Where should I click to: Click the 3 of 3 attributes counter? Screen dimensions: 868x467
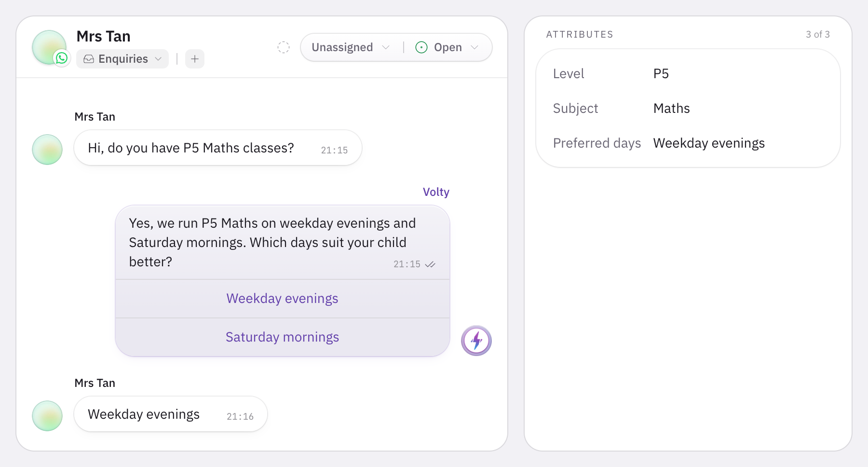[818, 34]
